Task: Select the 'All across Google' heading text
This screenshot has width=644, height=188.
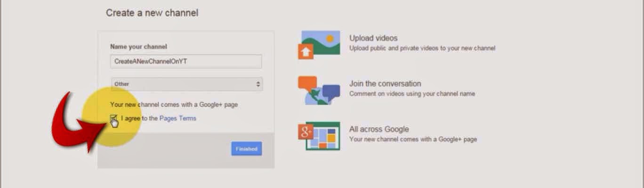Action: [x=379, y=129]
